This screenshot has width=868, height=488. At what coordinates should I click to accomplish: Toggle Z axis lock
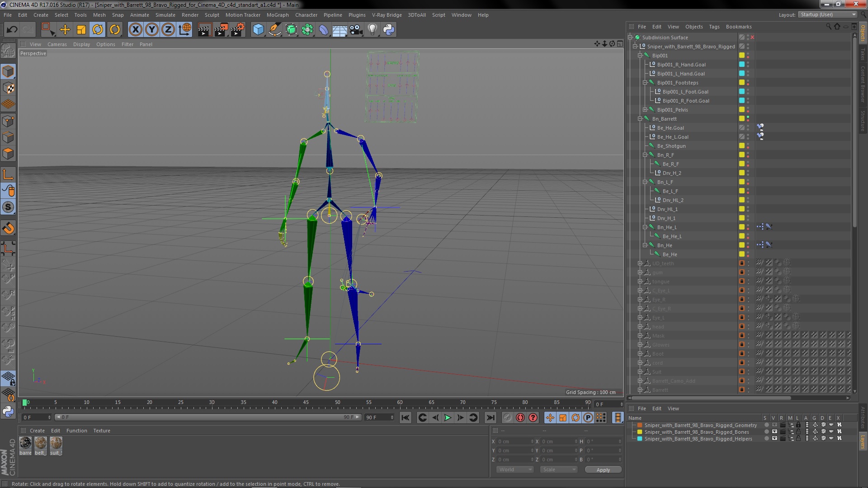(x=168, y=30)
